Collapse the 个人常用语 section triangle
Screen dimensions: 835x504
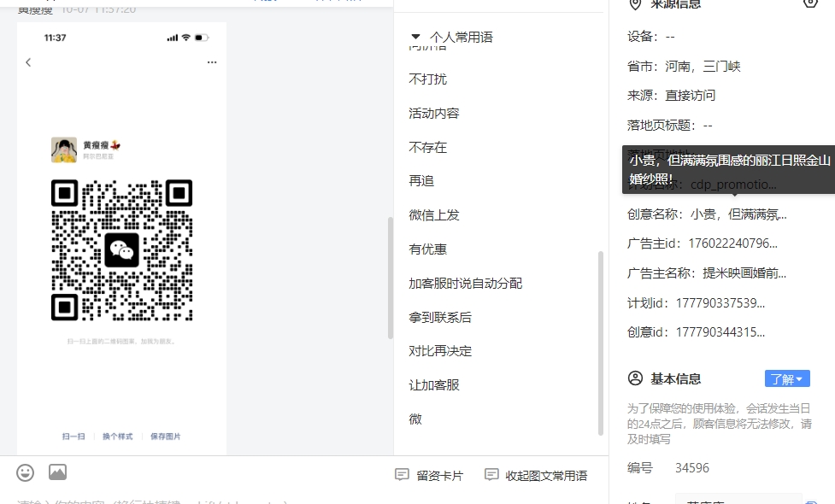pos(416,37)
